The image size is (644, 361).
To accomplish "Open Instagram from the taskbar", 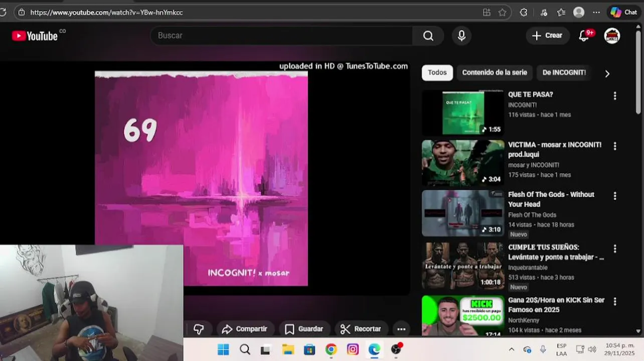I will [x=353, y=349].
